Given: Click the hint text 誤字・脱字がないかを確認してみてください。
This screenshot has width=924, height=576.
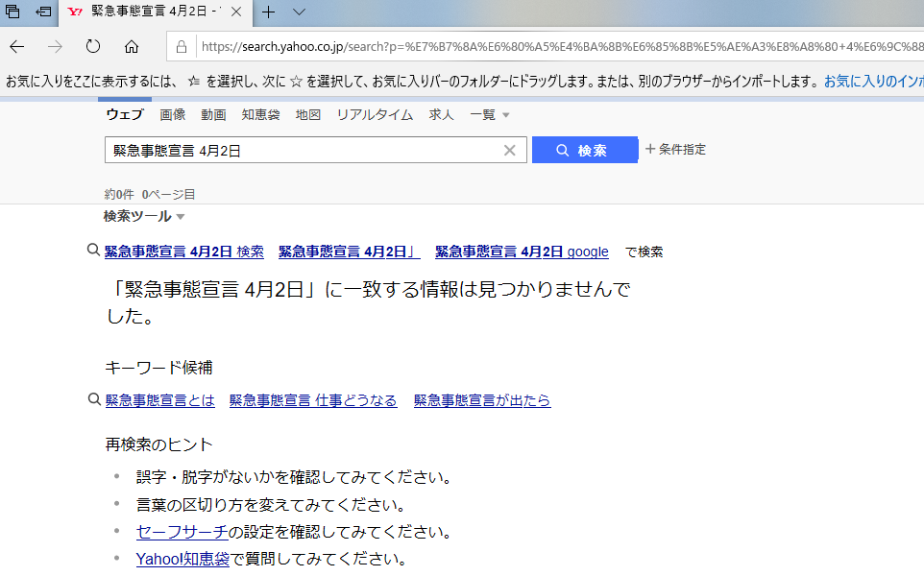Looking at the screenshot, I should click(x=294, y=477).
